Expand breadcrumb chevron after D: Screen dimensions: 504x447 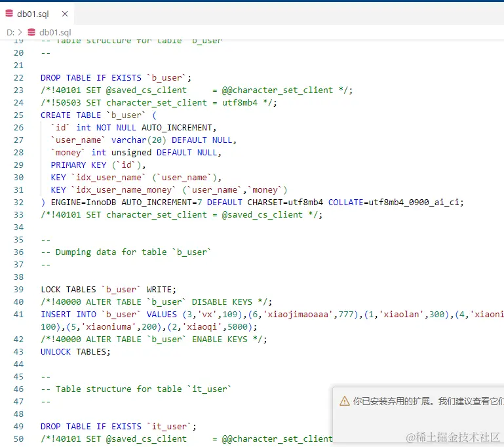point(20,32)
